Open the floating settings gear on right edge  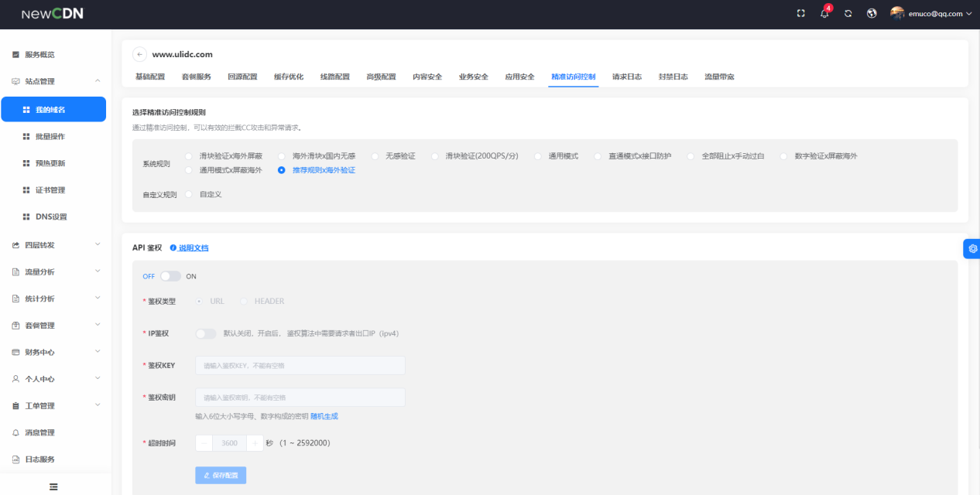972,248
